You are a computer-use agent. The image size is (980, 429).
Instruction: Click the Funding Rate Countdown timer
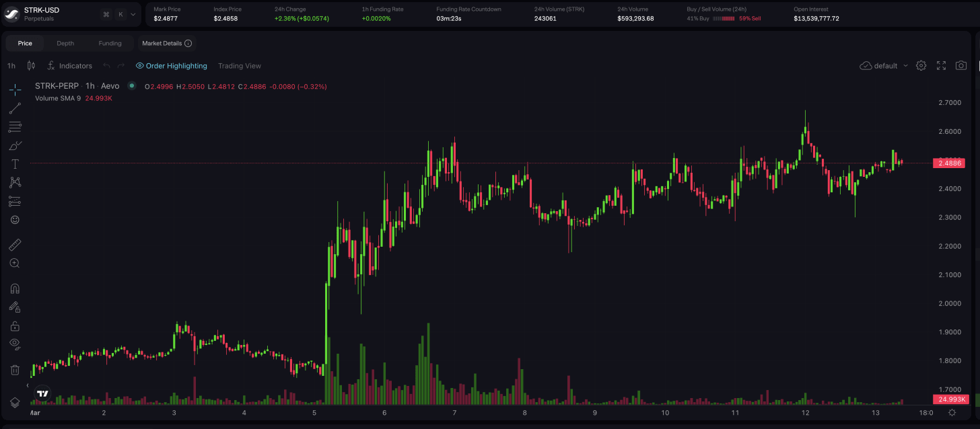click(448, 18)
